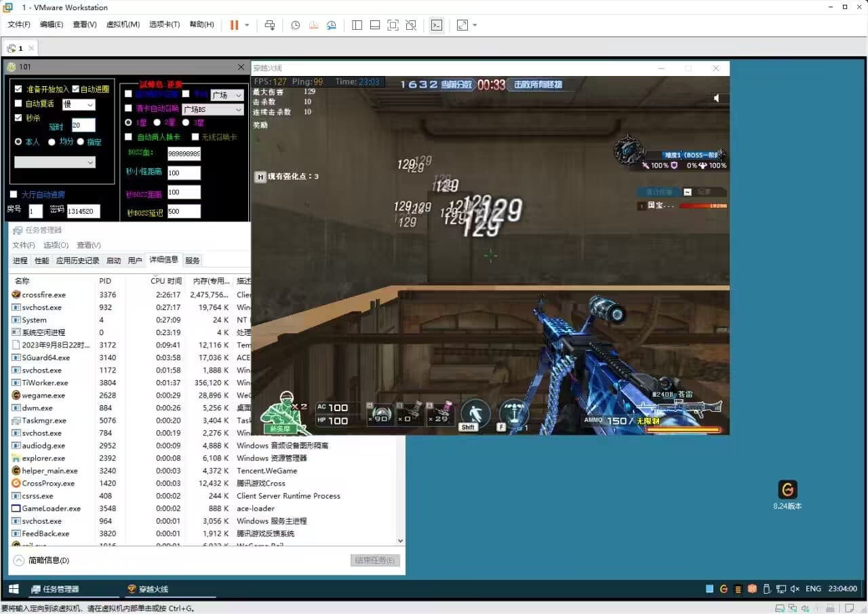Sort process list by PID column header

[105, 281]
